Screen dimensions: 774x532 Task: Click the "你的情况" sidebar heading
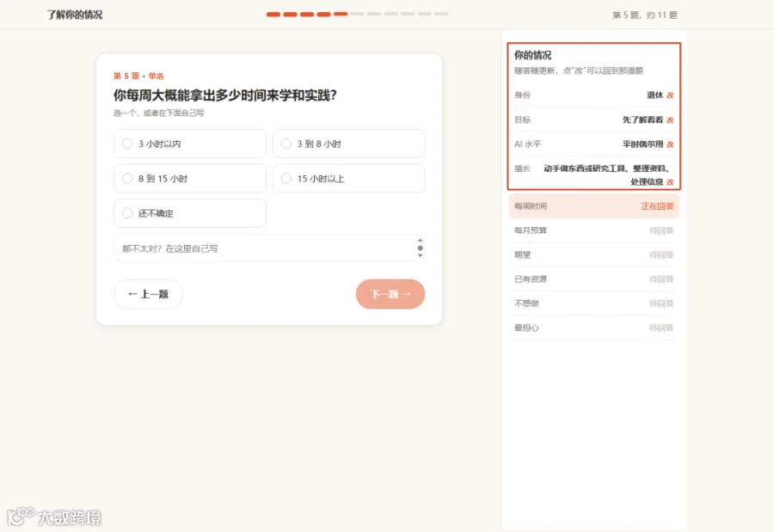(x=532, y=55)
